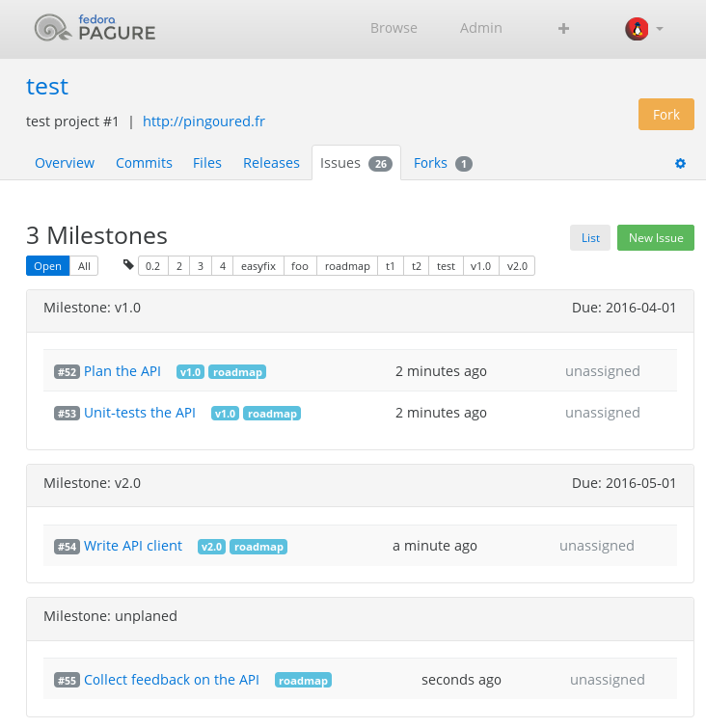Viewport: 706px width, 728px height.
Task: Open the Commits tab
Action: coord(144,163)
